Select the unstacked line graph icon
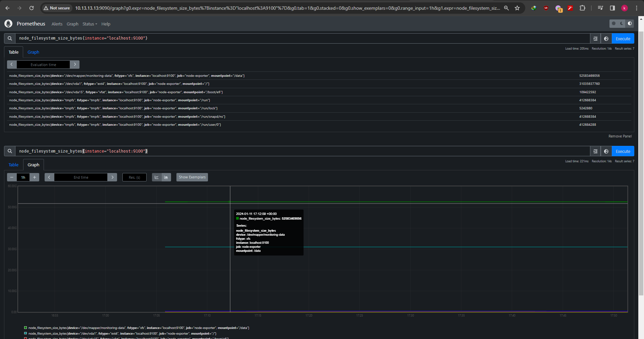This screenshot has height=339, width=644. [x=157, y=177]
